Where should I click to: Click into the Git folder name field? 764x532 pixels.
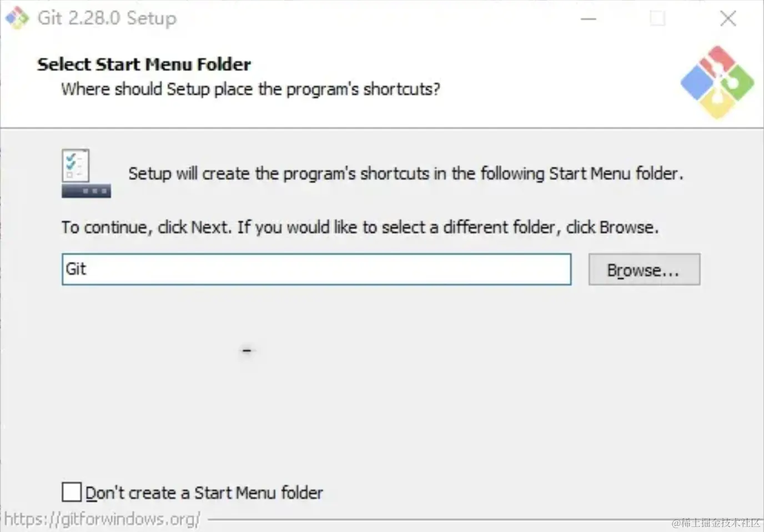tap(316, 269)
